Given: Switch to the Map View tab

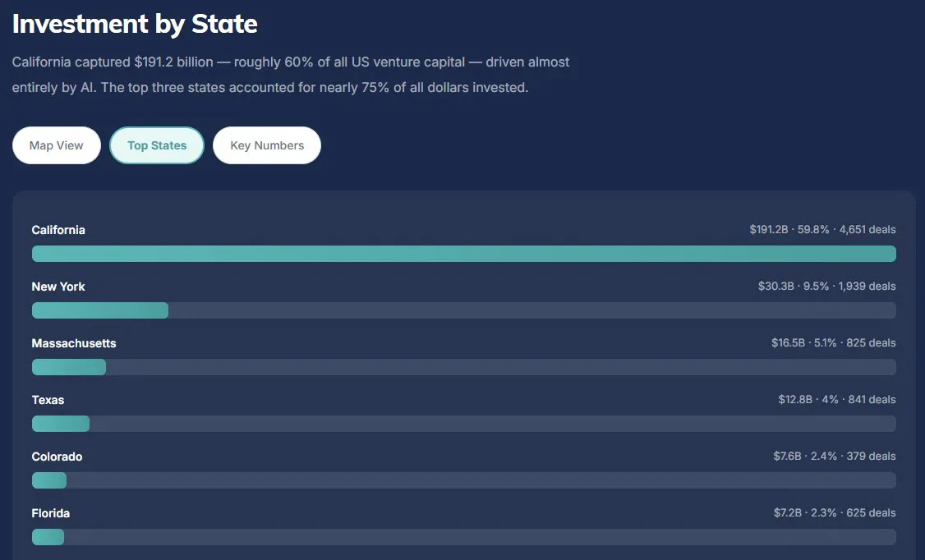Looking at the screenshot, I should coord(57,145).
